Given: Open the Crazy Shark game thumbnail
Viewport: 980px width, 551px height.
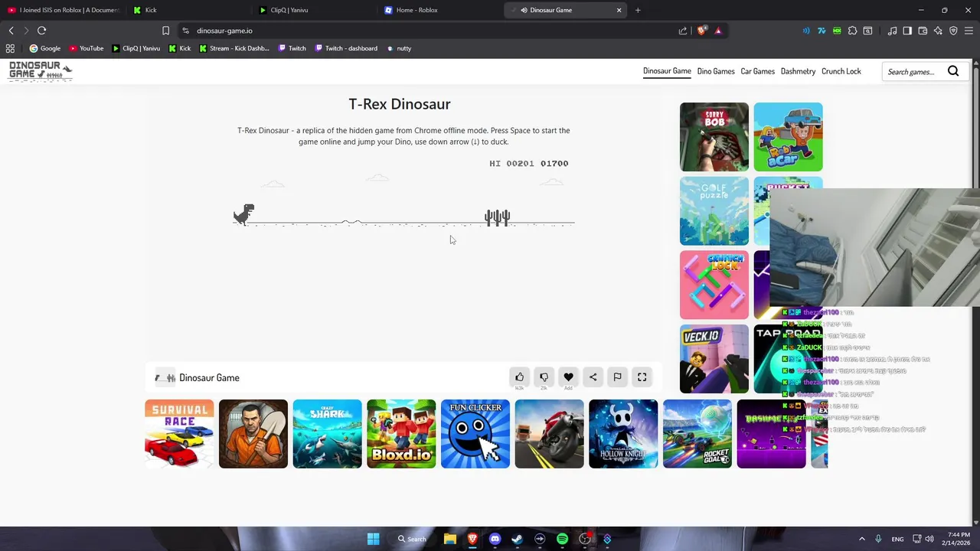Looking at the screenshot, I should pos(327,433).
